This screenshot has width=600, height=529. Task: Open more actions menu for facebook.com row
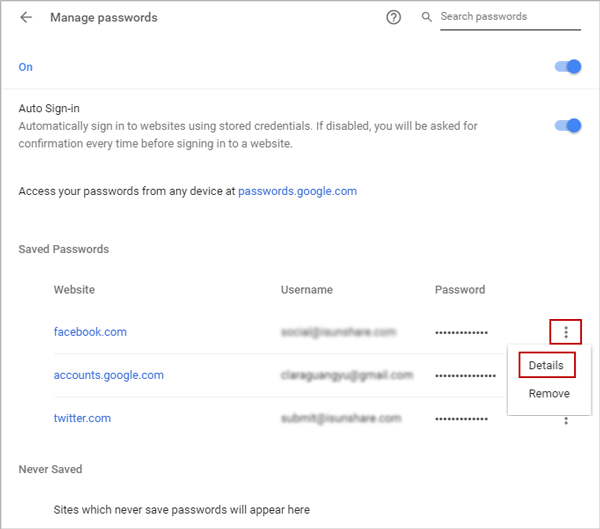click(x=566, y=332)
